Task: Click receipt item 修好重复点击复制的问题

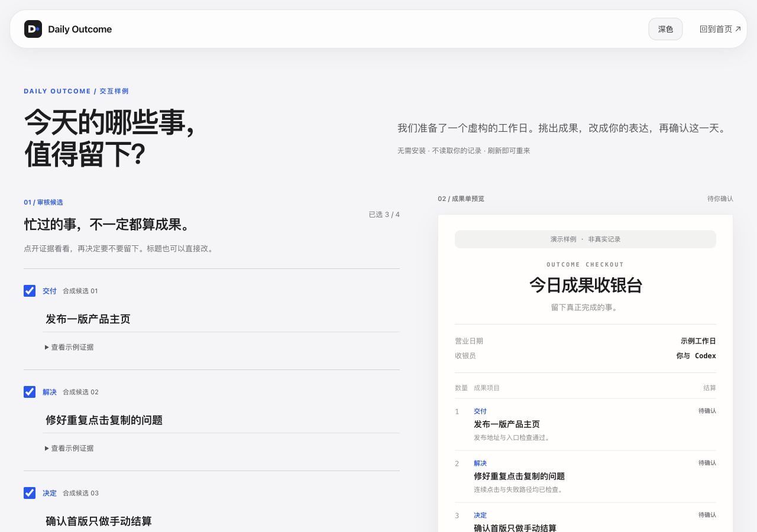Action: pos(519,476)
